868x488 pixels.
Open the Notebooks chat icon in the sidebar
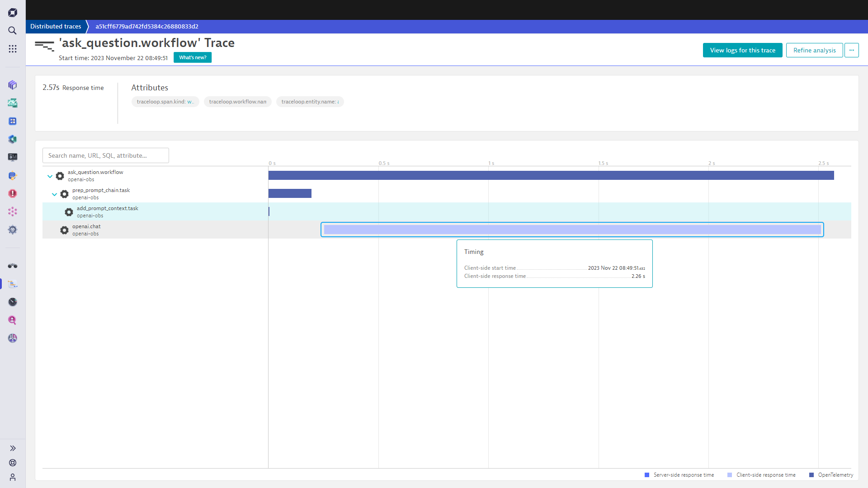(x=12, y=175)
